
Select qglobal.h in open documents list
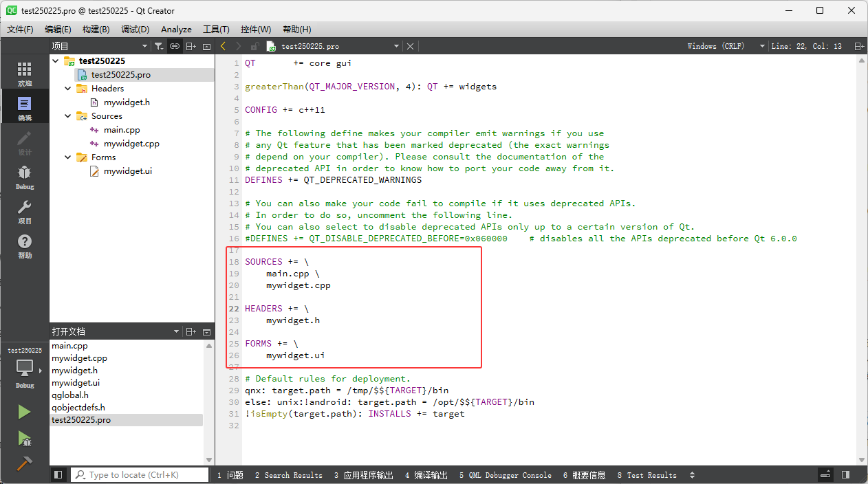pos(70,395)
